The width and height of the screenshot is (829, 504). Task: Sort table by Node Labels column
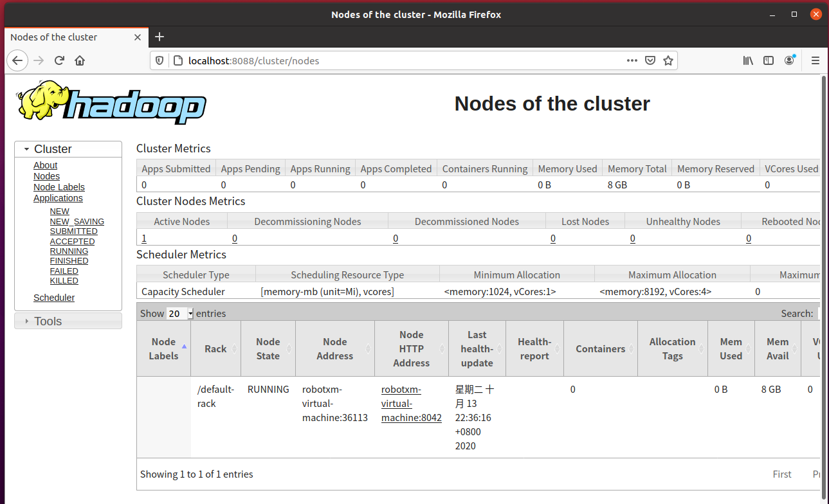(163, 349)
